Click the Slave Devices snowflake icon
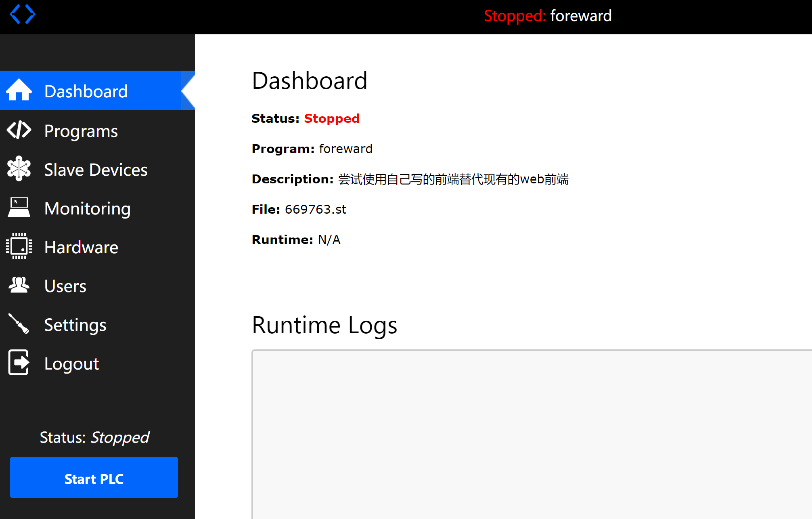The width and height of the screenshot is (812, 519). [x=19, y=168]
